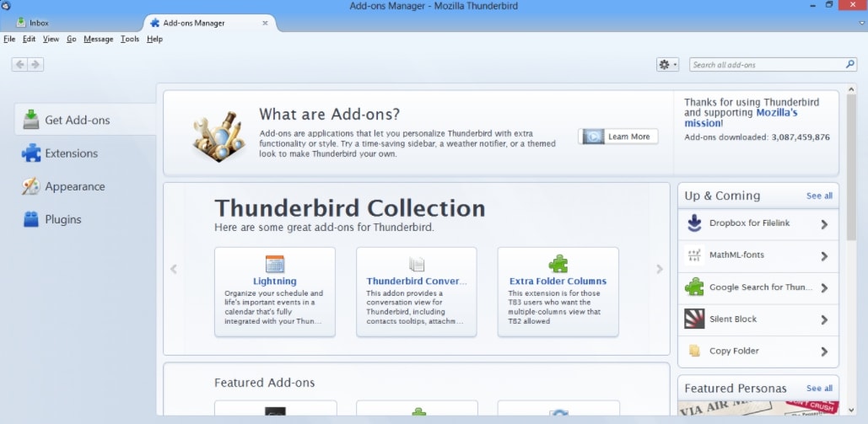Click the Extra Folder Columns puzzle icon

[x=558, y=264]
